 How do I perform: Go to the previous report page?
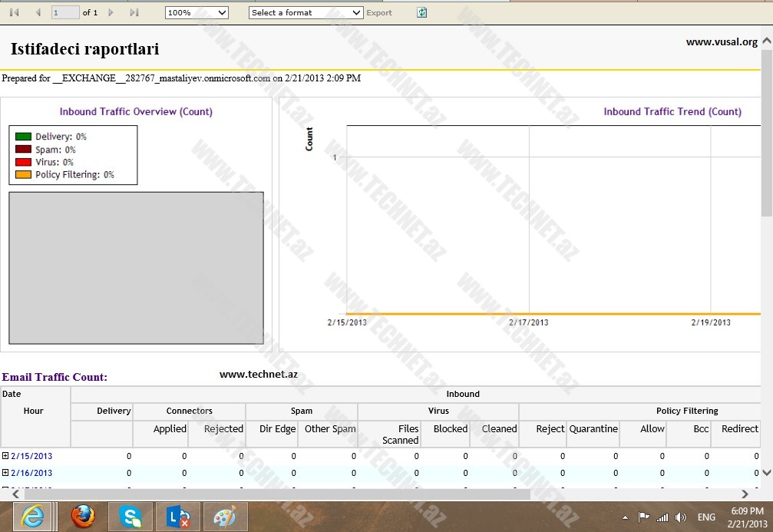pyautogui.click(x=38, y=12)
